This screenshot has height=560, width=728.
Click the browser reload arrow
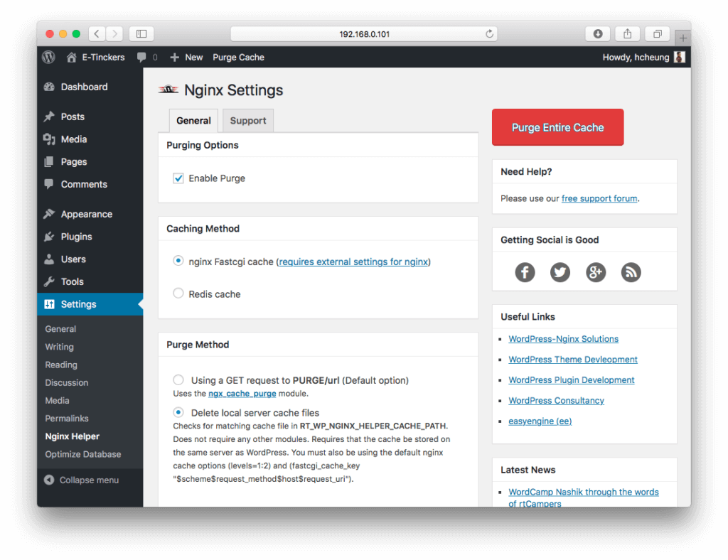click(x=489, y=33)
